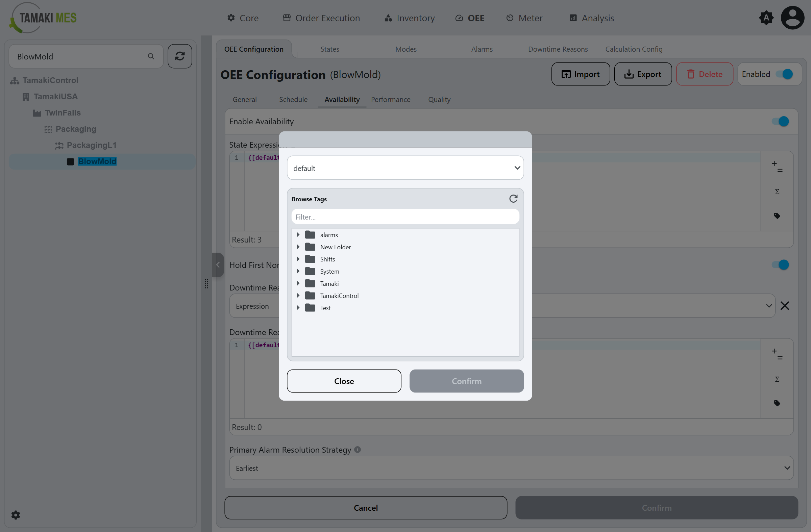The height and width of the screenshot is (532, 811).
Task: Toggle the Enabled switch
Action: [x=784, y=74]
